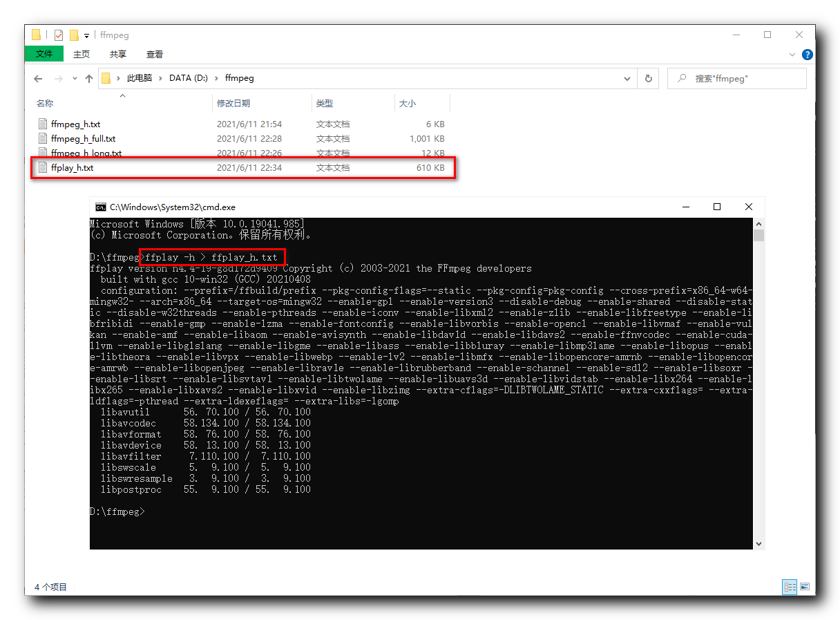The width and height of the screenshot is (840, 620).
Task: Click quick access properties checkmark icon
Action: pos(59,35)
